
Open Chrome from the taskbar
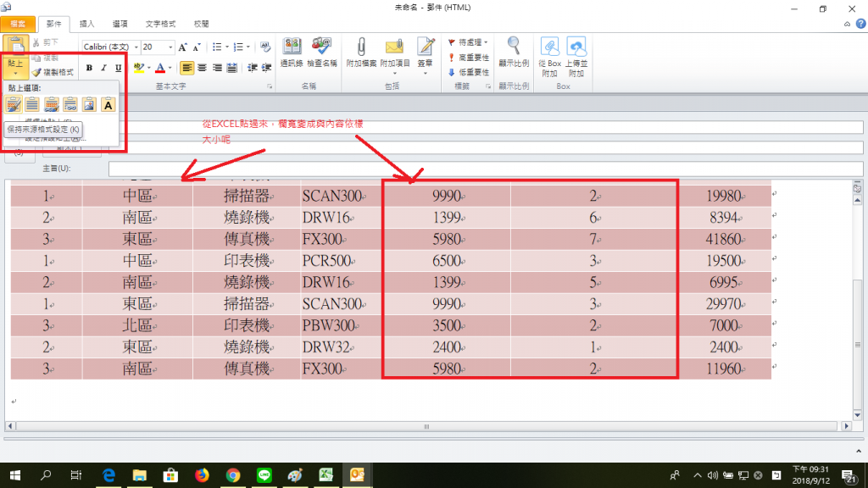tap(233, 474)
